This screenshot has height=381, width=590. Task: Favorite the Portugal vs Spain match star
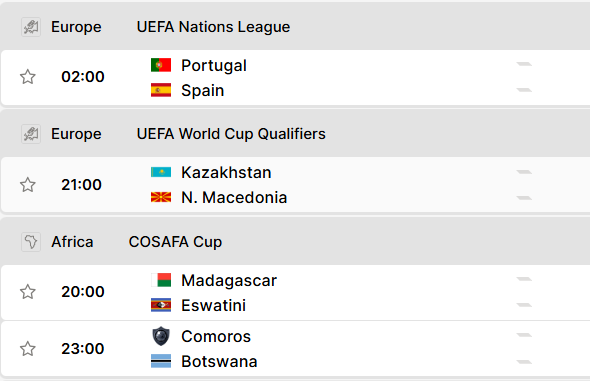(x=28, y=77)
